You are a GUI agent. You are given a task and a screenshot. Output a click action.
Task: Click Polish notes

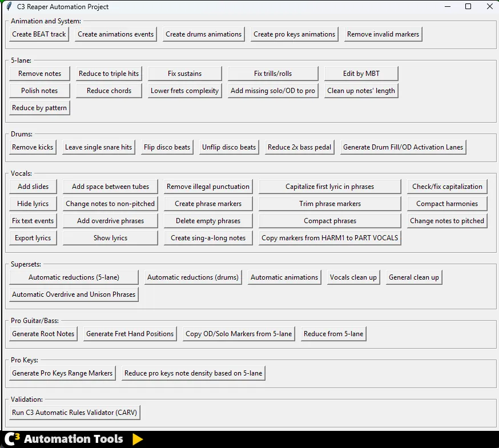(39, 91)
